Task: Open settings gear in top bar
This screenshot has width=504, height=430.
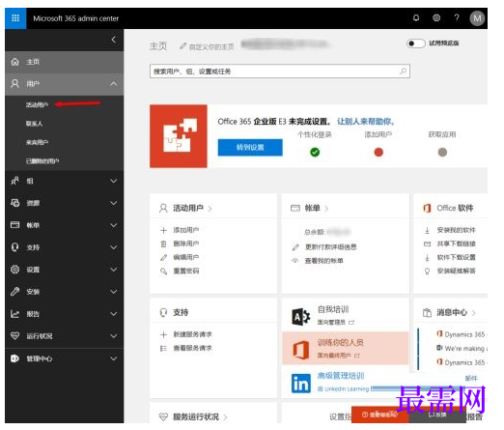Action: coord(436,18)
